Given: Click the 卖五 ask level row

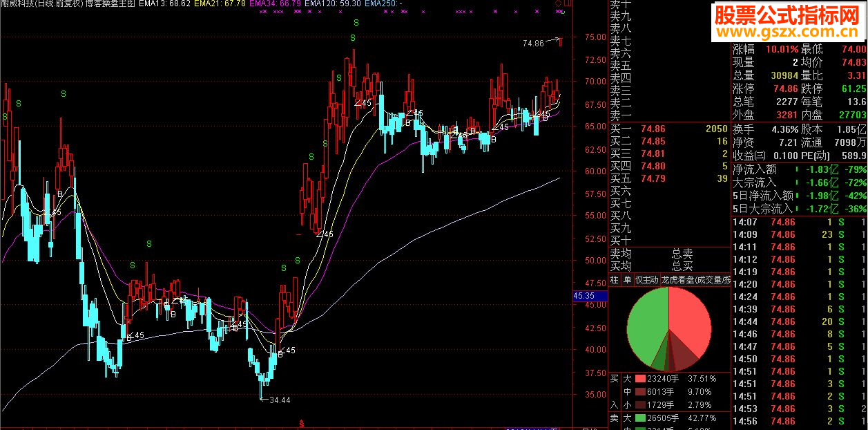Looking at the screenshot, I should pyautogui.click(x=669, y=66).
